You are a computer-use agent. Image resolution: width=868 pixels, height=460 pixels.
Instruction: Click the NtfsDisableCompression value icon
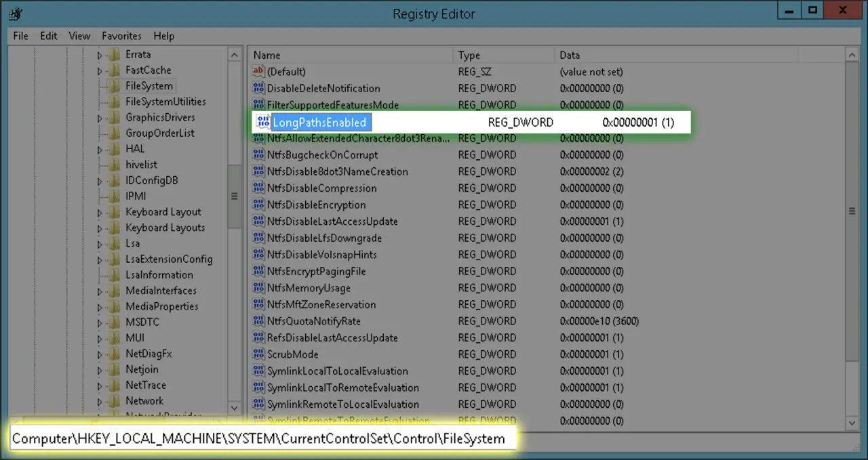258,188
